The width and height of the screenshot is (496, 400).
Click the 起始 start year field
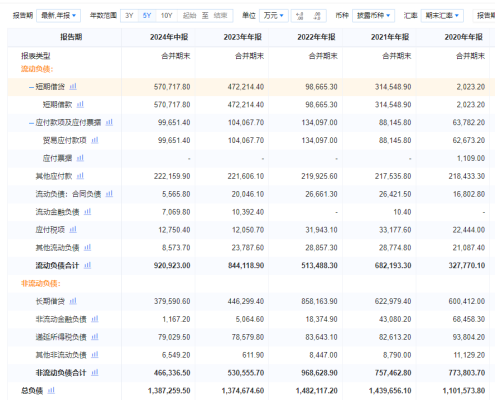(x=189, y=16)
